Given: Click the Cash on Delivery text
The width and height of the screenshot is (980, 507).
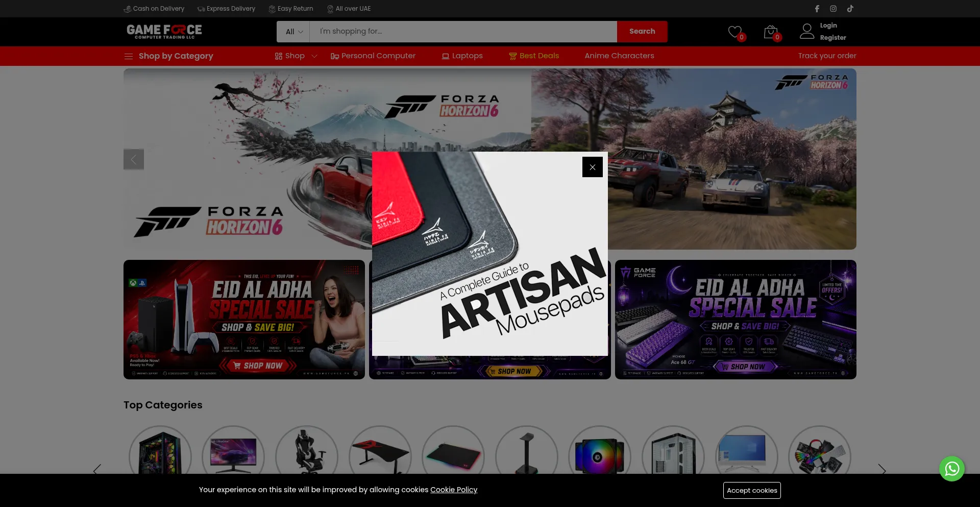Looking at the screenshot, I should point(158,9).
